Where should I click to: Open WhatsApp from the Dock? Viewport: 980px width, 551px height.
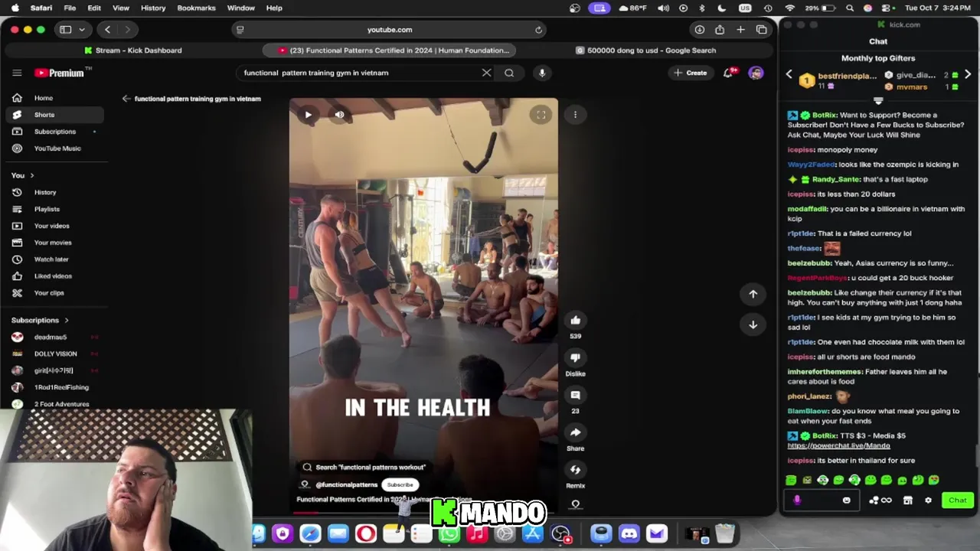[x=449, y=533]
